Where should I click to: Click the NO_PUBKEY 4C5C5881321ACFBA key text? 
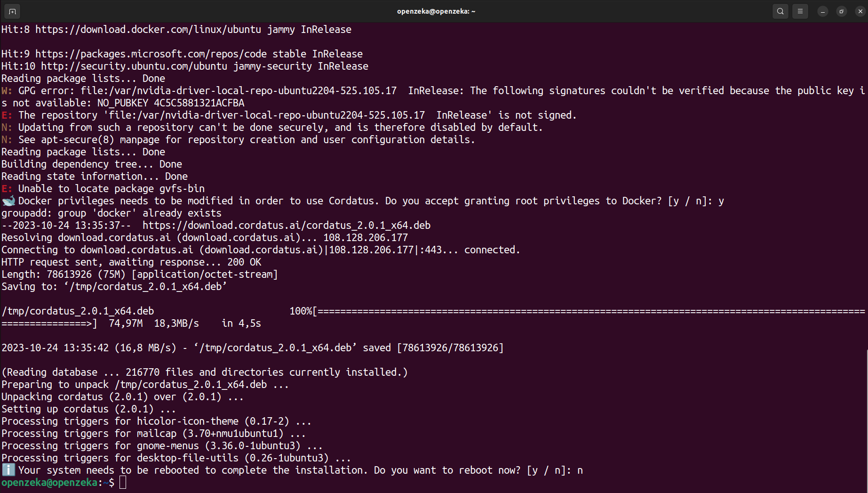[170, 103]
